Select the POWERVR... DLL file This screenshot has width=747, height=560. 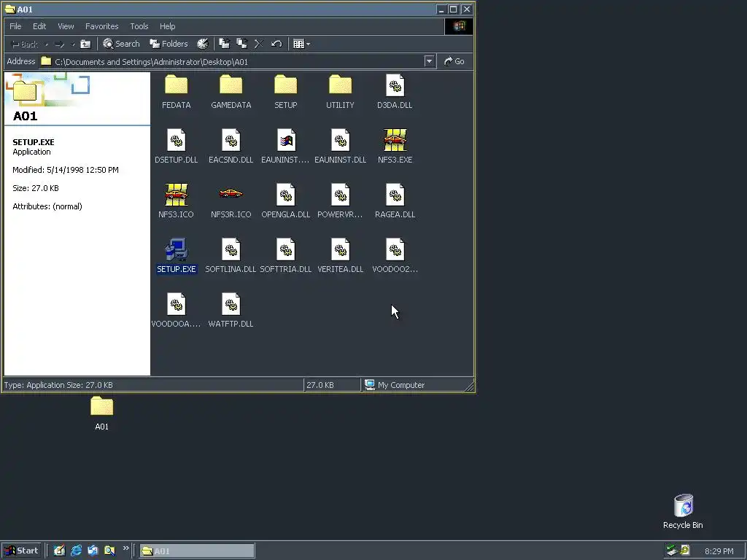[340, 201]
